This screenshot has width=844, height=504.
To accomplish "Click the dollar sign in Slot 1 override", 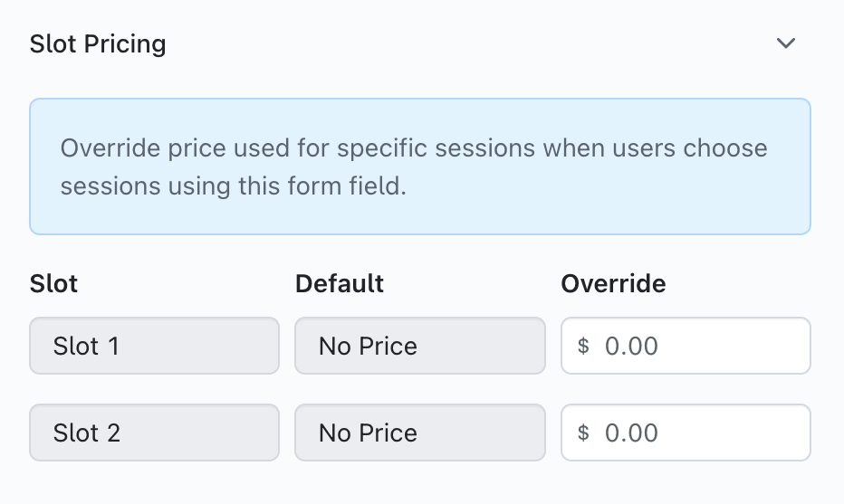I will [x=584, y=346].
